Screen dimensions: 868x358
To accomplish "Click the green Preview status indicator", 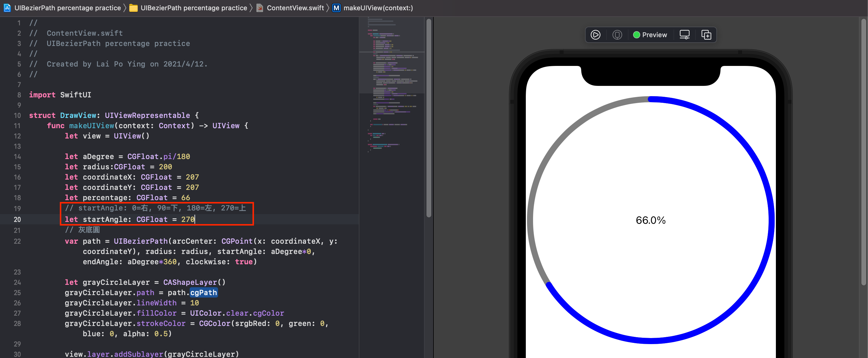I will coord(636,35).
